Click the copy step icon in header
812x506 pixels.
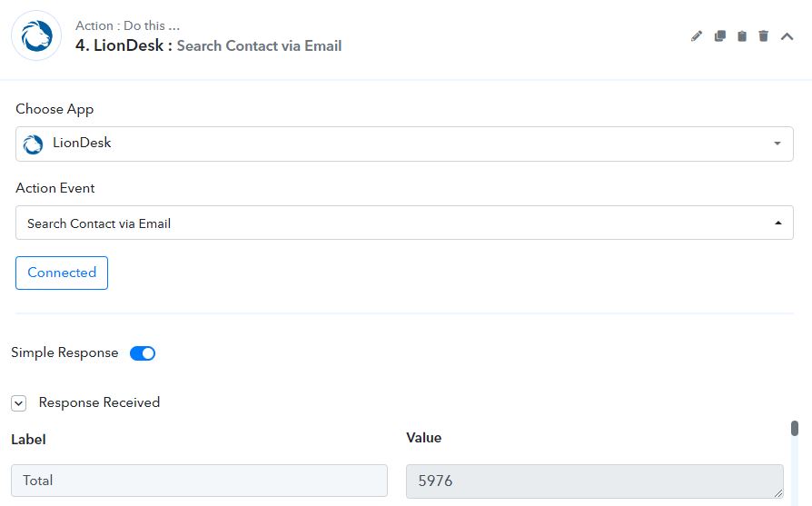pos(720,36)
